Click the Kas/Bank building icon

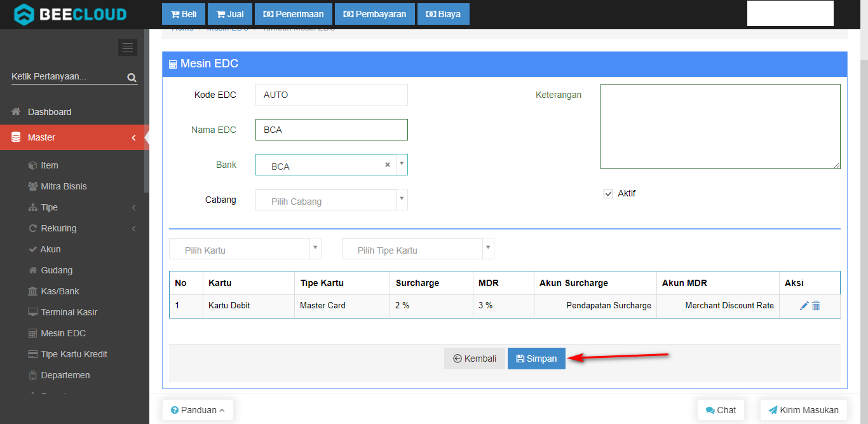click(x=32, y=291)
